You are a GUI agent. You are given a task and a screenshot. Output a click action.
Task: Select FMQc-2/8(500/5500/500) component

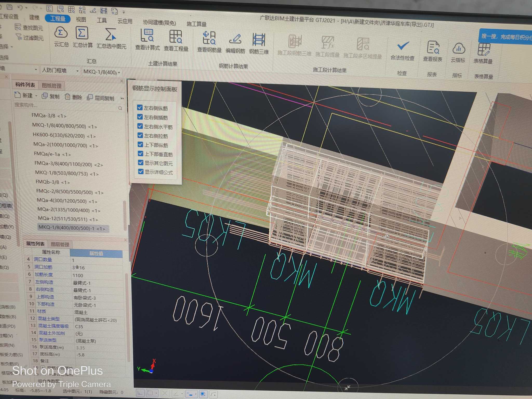[x=70, y=192]
